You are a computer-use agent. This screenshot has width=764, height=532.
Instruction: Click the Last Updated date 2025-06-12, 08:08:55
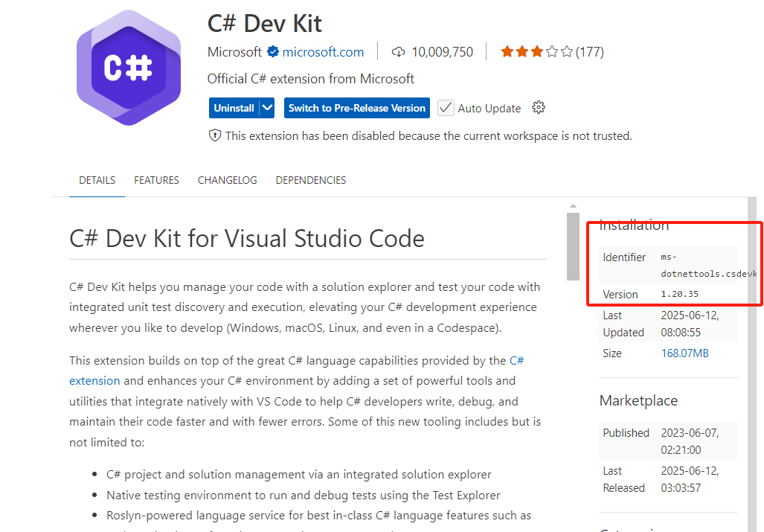pos(690,324)
